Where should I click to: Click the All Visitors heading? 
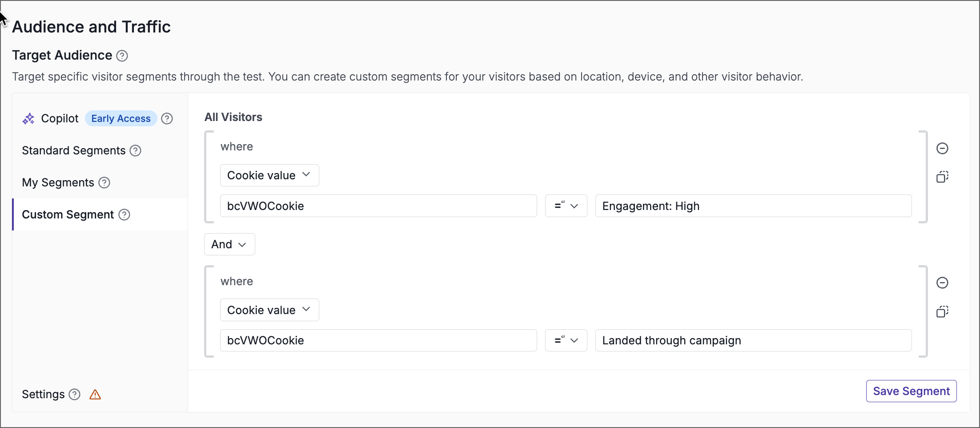[x=233, y=117]
